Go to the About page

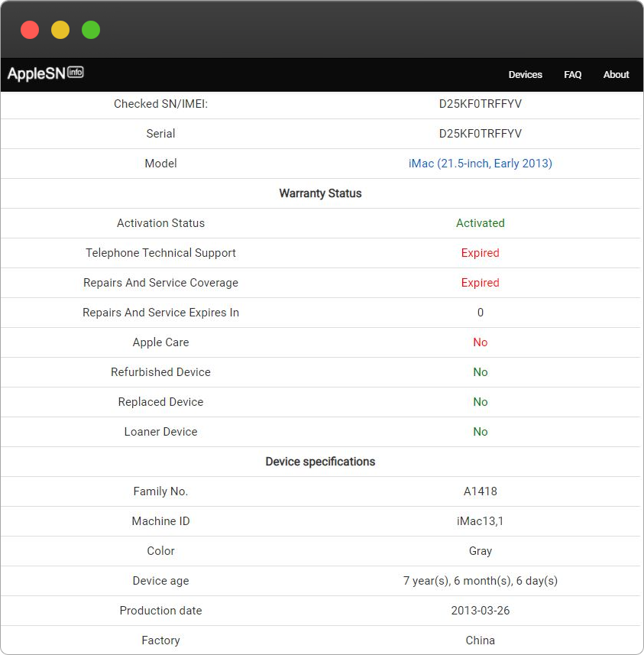616,74
